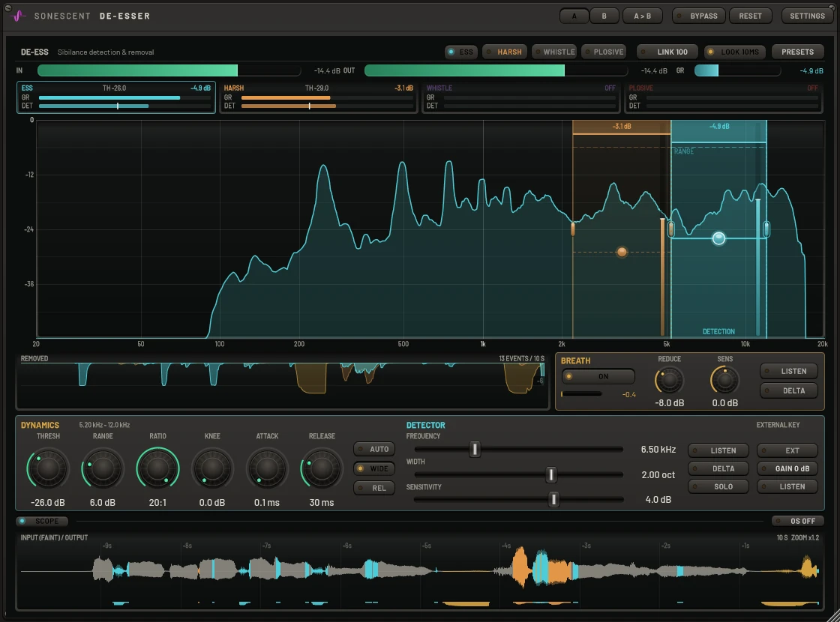Click the 30 ms release value
840x622 pixels.
pos(322,503)
